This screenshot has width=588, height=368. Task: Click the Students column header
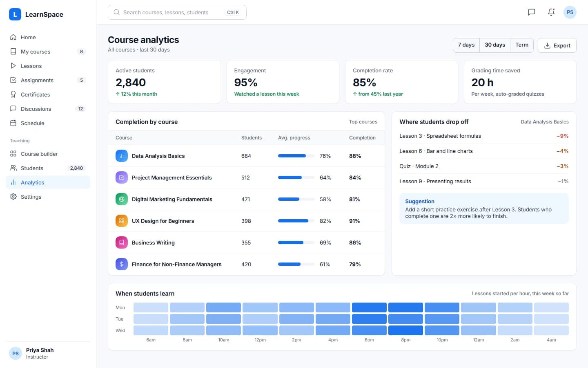[252, 138]
